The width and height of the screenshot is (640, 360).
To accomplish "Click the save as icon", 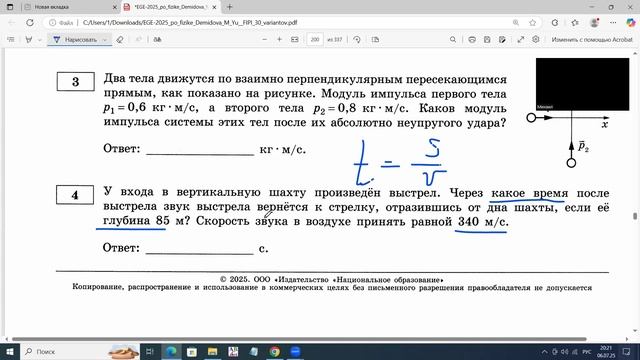I will click(x=502, y=40).
